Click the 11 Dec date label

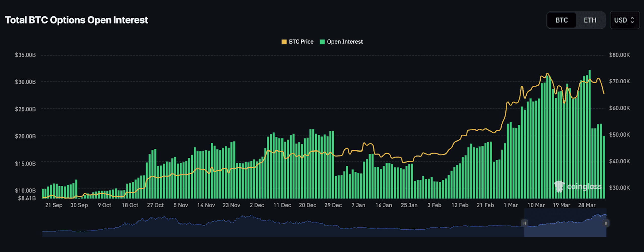coord(282,205)
